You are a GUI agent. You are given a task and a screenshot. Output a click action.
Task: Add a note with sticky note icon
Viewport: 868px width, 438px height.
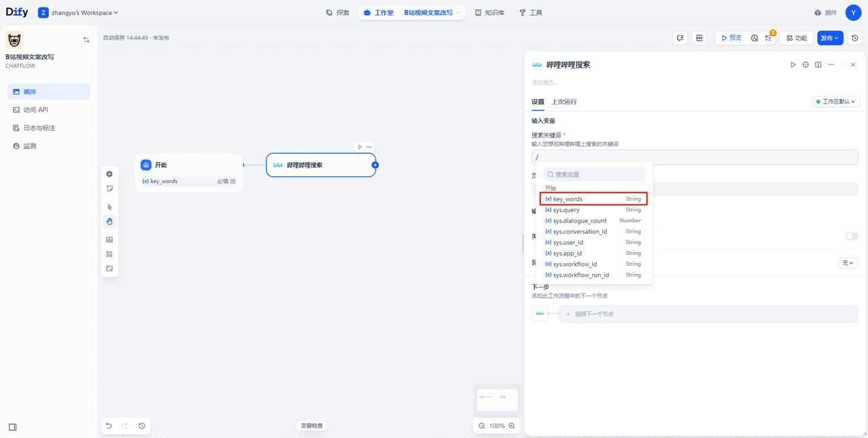coord(109,188)
